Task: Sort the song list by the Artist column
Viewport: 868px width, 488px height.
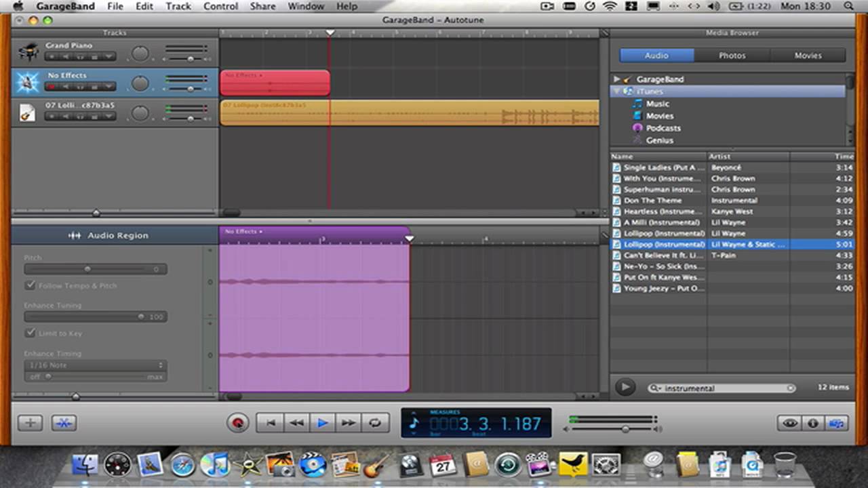Action: point(749,157)
